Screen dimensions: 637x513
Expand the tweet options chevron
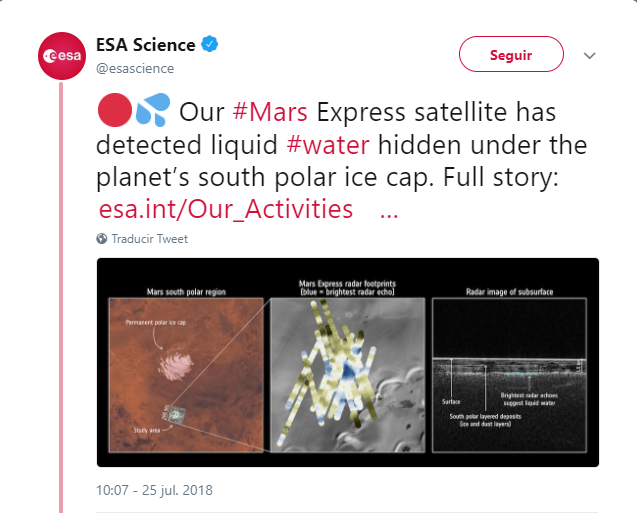tap(590, 55)
